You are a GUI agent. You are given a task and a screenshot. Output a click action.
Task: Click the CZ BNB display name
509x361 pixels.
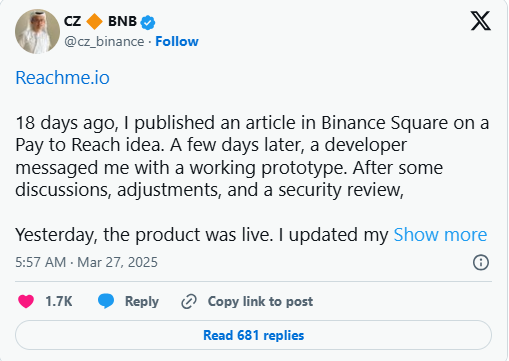click(100, 21)
